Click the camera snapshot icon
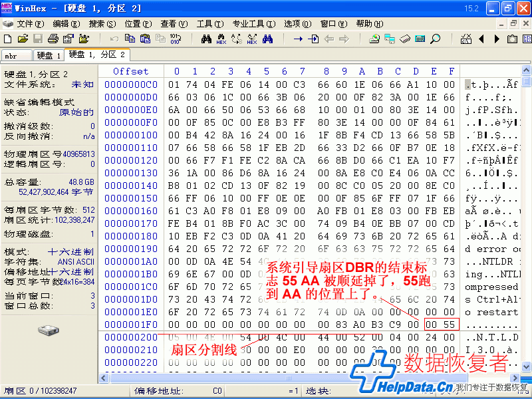The image size is (532, 399). [512, 39]
